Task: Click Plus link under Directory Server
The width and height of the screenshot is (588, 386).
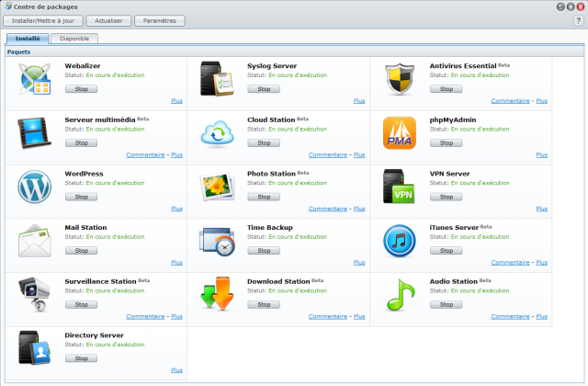Action: point(176,369)
